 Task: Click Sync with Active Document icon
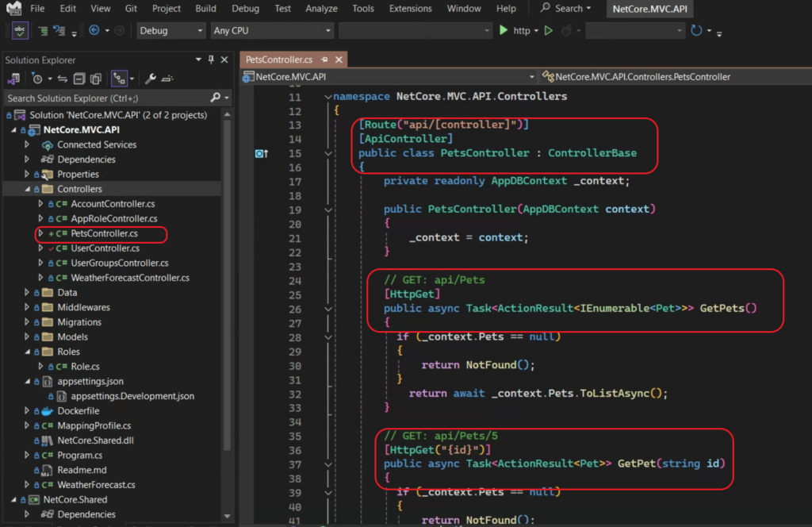(x=61, y=79)
